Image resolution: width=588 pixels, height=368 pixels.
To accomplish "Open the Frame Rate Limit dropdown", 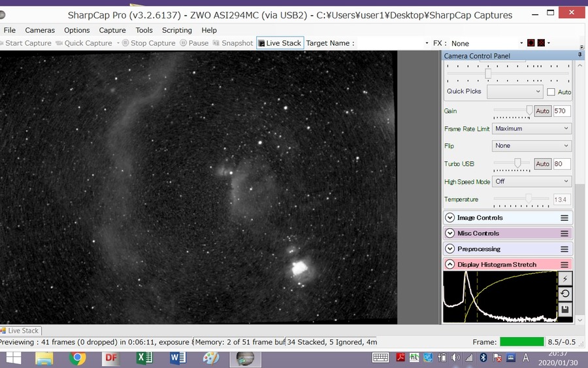I will (x=531, y=128).
